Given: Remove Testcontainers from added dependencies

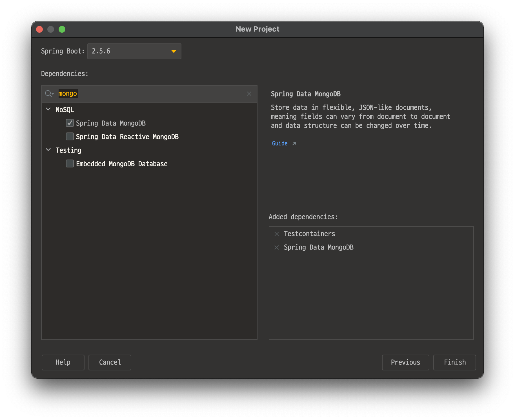Looking at the screenshot, I should coord(277,234).
